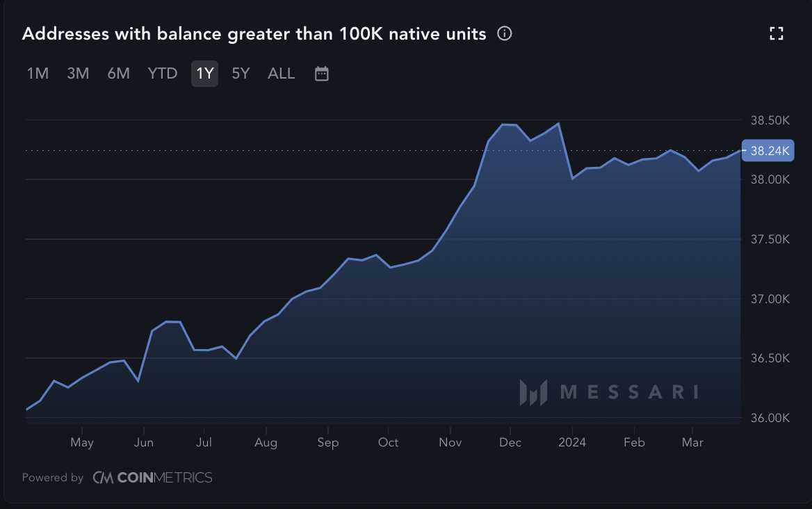Select the 1M time range
812x509 pixels.
(38, 74)
